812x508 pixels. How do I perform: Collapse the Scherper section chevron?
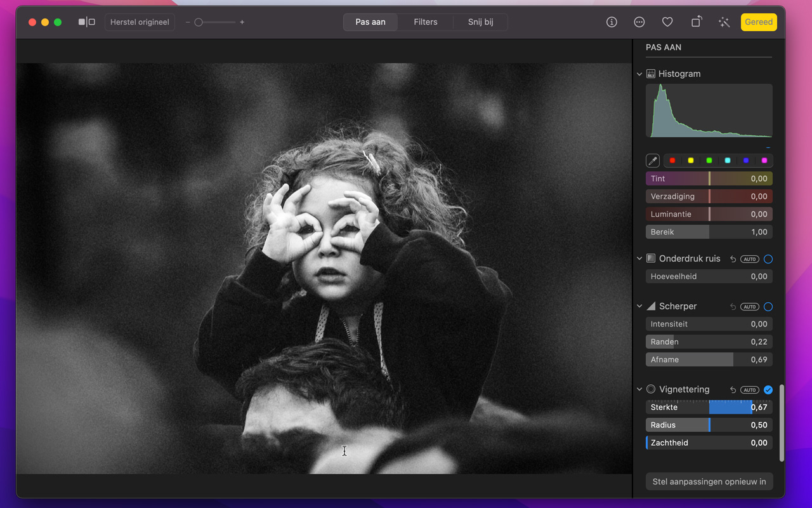639,307
